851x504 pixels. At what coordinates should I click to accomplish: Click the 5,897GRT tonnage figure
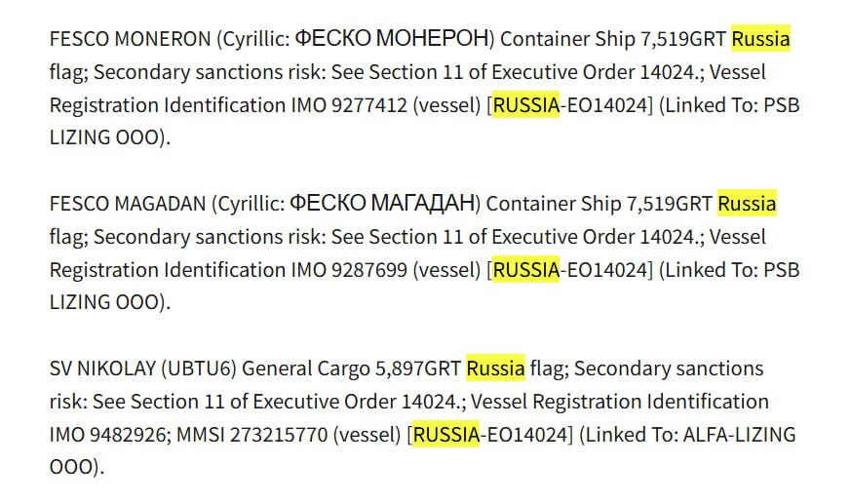pyautogui.click(x=417, y=368)
